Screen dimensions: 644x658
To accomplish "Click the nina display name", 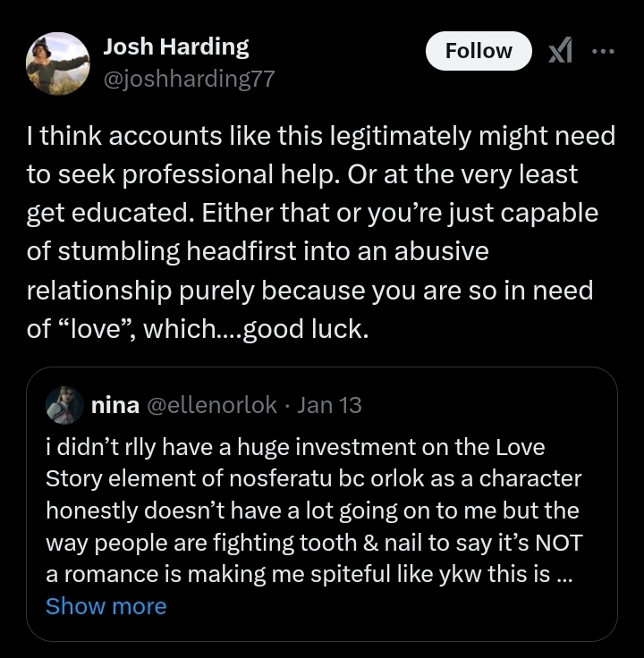I will (x=115, y=405).
